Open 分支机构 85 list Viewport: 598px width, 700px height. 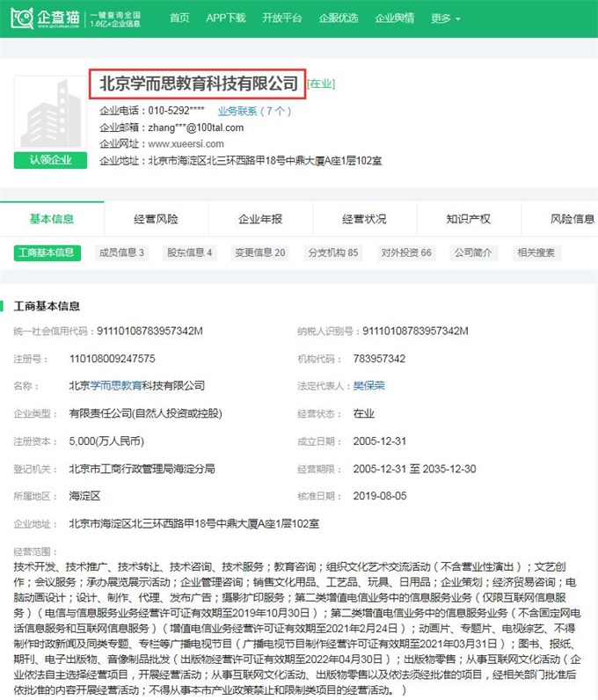coord(332,253)
